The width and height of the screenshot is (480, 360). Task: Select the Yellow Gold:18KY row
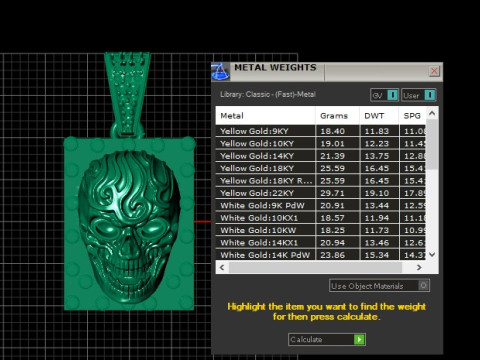(x=321, y=168)
